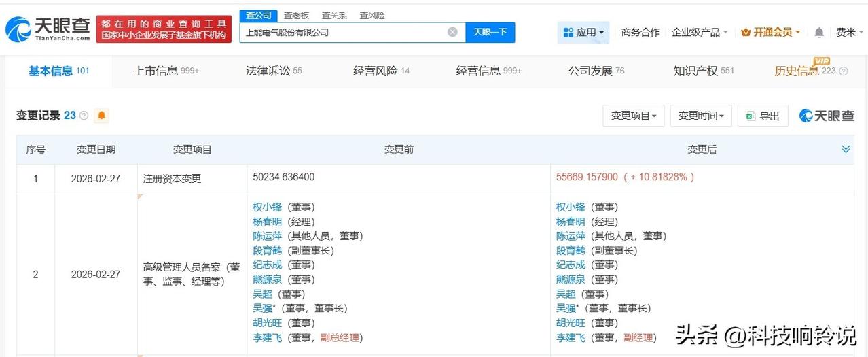Click the value 50234.636400

284,177
